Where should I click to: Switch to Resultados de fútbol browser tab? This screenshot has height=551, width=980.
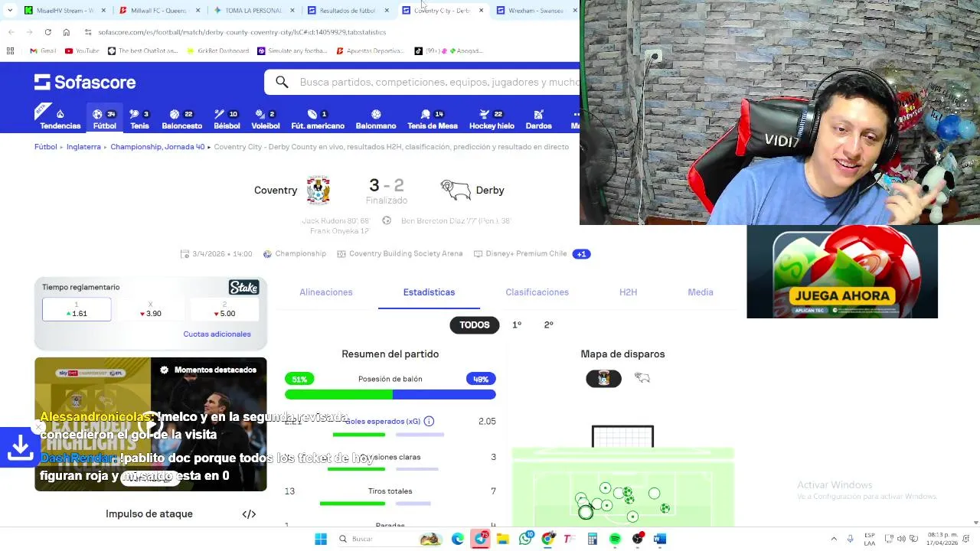coord(347,10)
